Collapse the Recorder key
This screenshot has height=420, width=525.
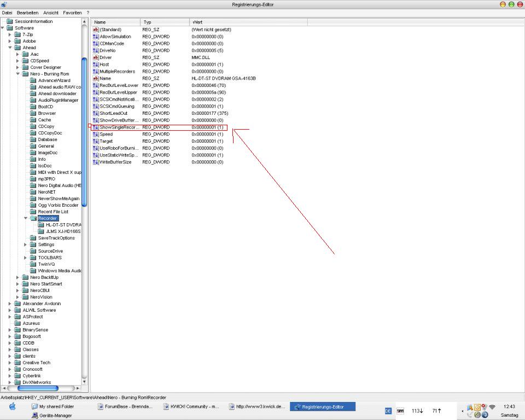[x=26, y=218]
